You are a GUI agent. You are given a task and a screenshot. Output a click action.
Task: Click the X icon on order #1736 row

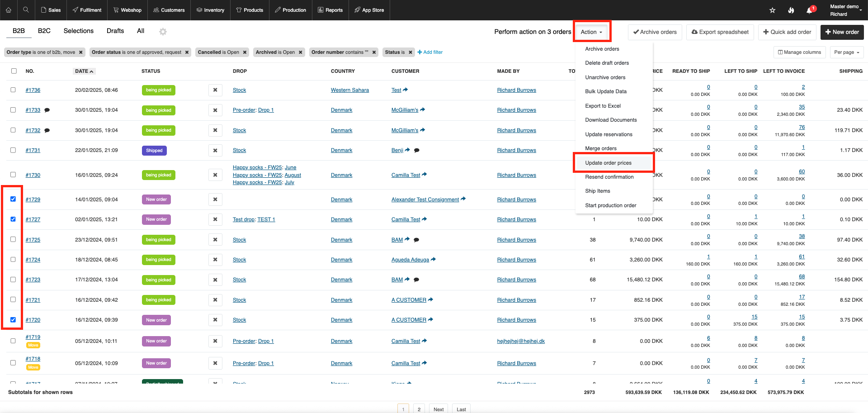215,90
